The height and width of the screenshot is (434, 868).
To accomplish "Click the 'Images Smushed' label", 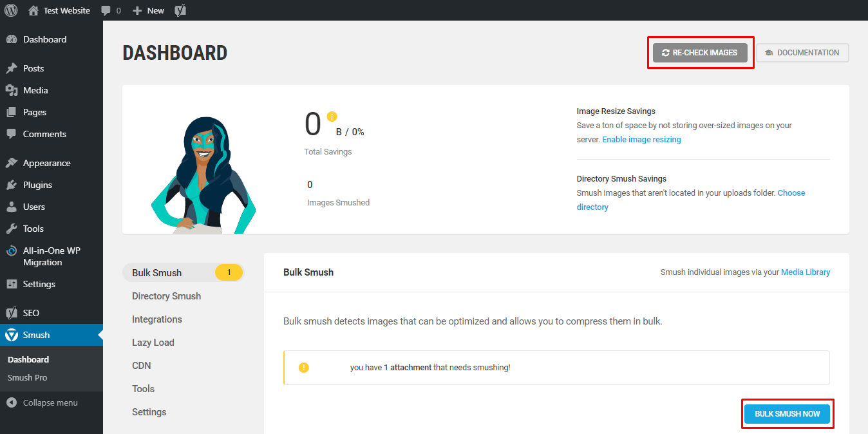I will (339, 202).
